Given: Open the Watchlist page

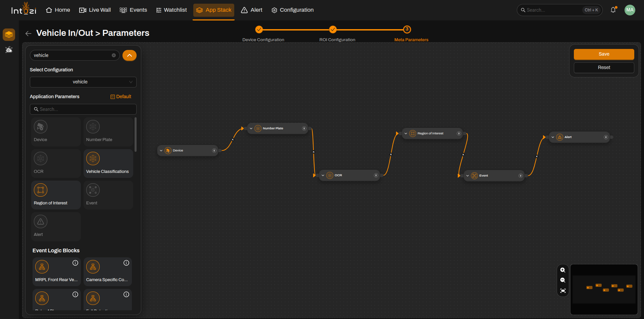Looking at the screenshot, I should click(171, 10).
